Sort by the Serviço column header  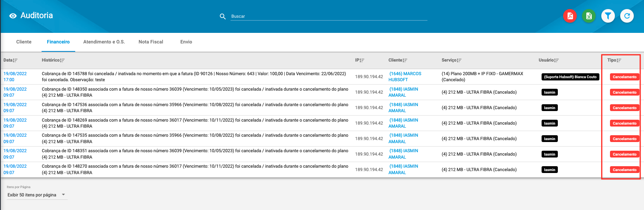tap(452, 60)
